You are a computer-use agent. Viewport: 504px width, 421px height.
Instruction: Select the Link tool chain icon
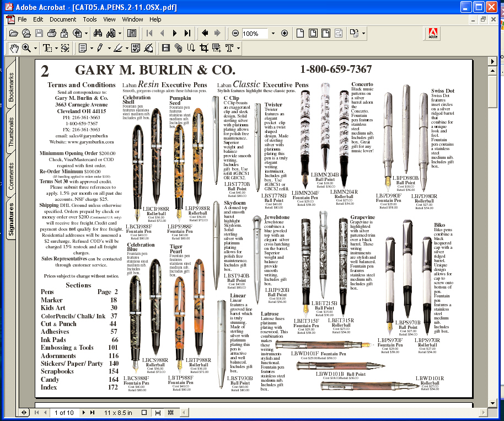(179, 48)
